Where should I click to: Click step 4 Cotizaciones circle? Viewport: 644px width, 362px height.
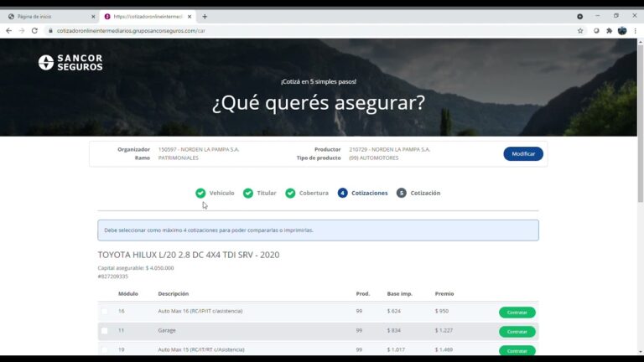pos(342,193)
